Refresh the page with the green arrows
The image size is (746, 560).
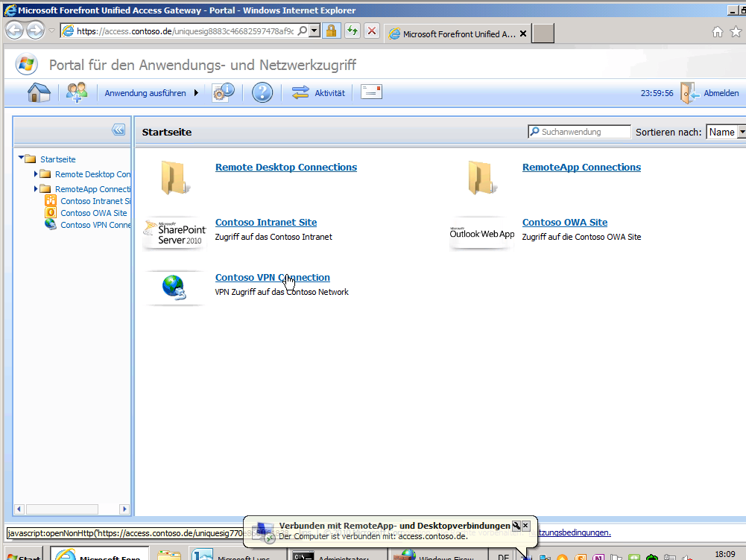[x=352, y=31]
